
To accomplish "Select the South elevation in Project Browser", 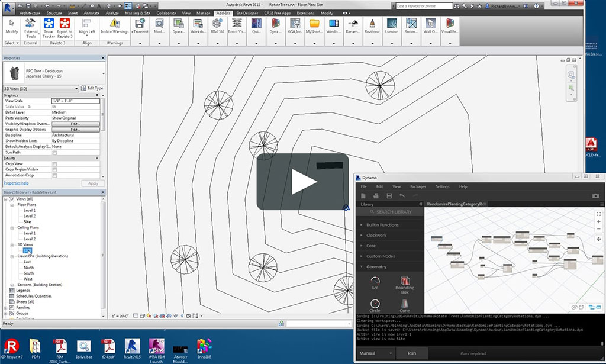I will point(28,273).
